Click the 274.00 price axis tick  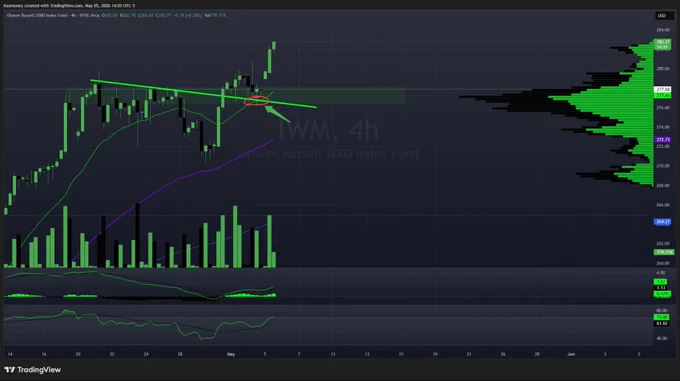coord(662,127)
